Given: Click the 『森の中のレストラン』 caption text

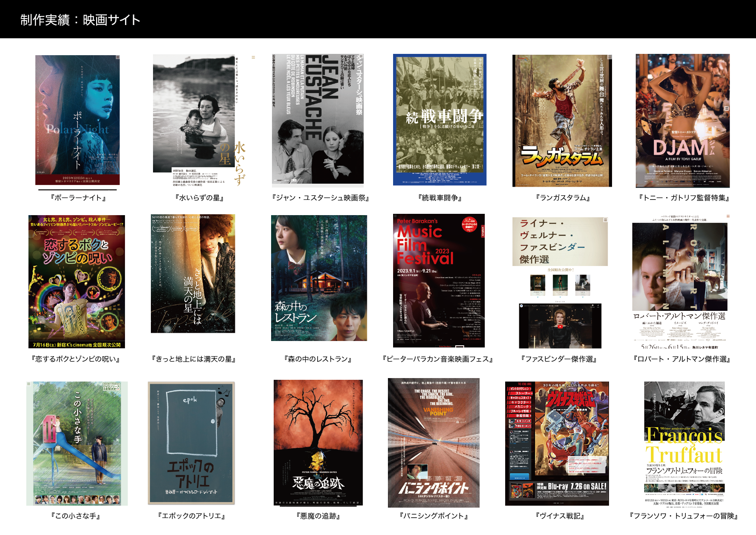Looking at the screenshot, I should point(319,359).
